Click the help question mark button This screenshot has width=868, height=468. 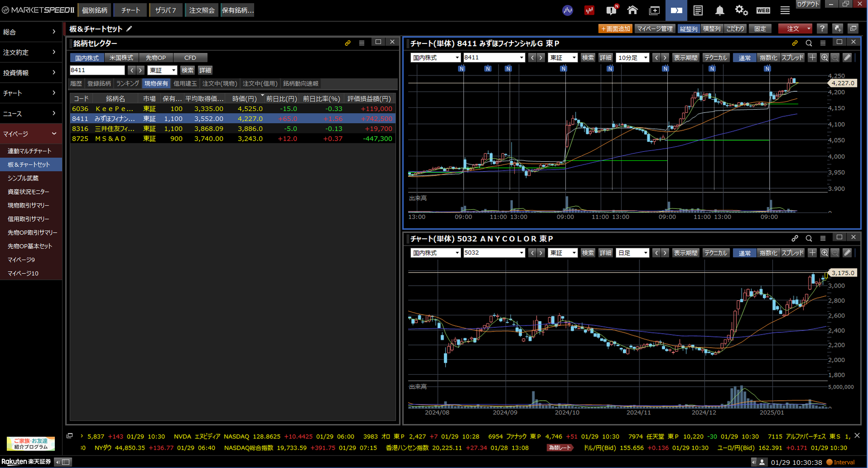(x=822, y=28)
